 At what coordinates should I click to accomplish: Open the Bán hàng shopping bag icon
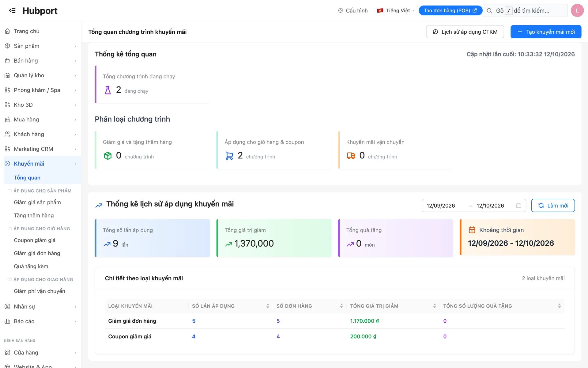coord(7,61)
